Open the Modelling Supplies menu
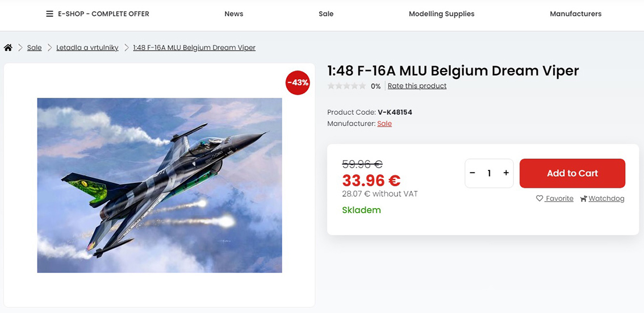 [x=441, y=14]
